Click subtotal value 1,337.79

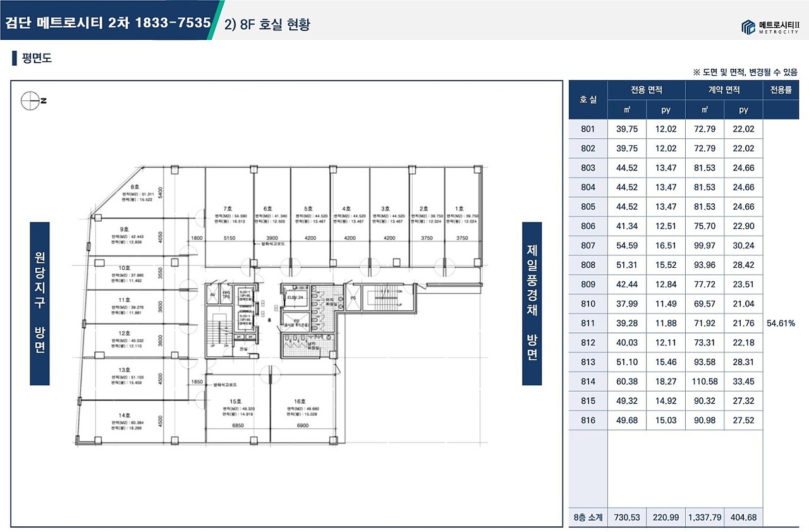(x=705, y=517)
